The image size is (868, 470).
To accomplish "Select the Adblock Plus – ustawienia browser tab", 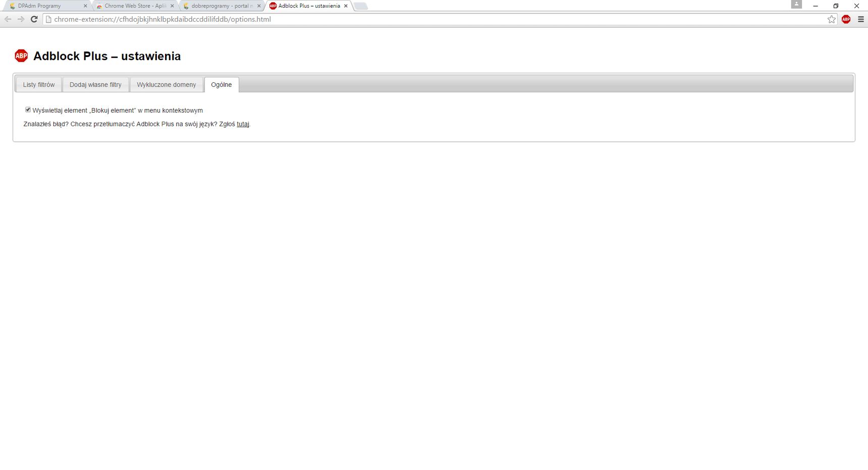I will [308, 6].
